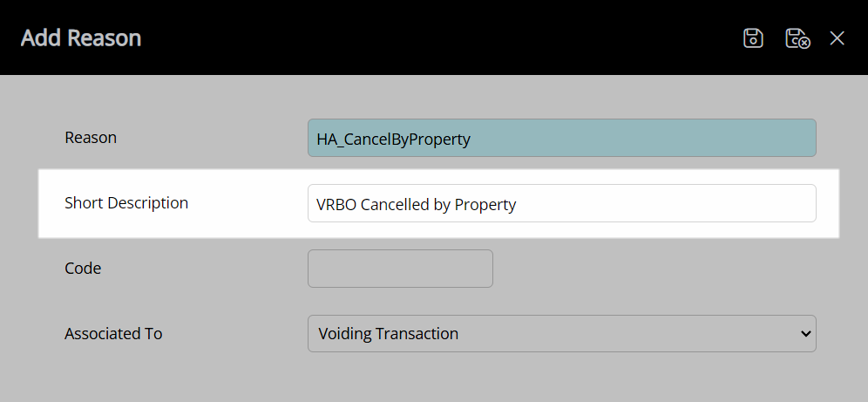
Task: Click the empty area right of the Code field
Action: pos(654,269)
